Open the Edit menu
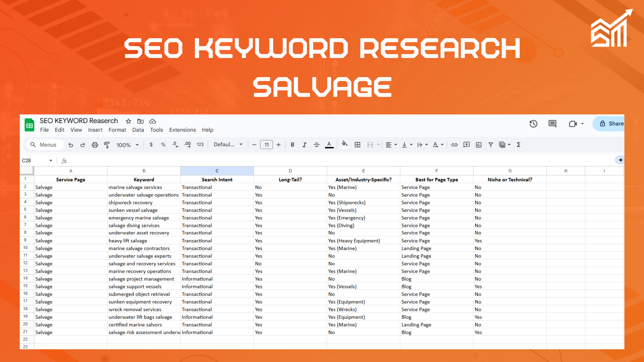Image resolution: width=644 pixels, height=362 pixels. point(59,130)
